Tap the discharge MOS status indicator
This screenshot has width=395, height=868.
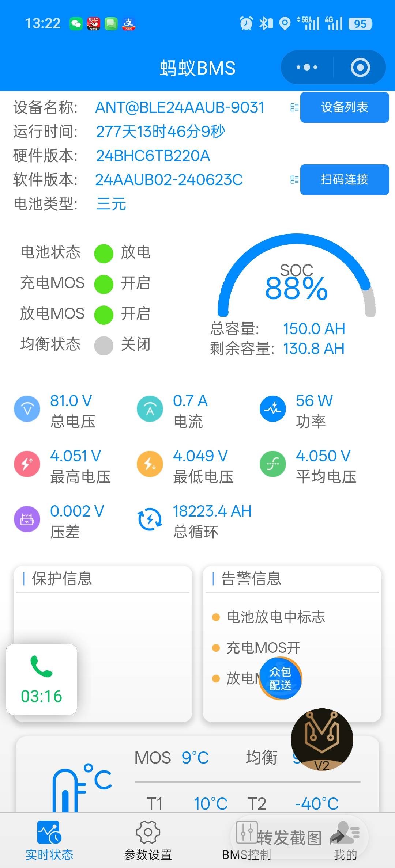click(104, 315)
